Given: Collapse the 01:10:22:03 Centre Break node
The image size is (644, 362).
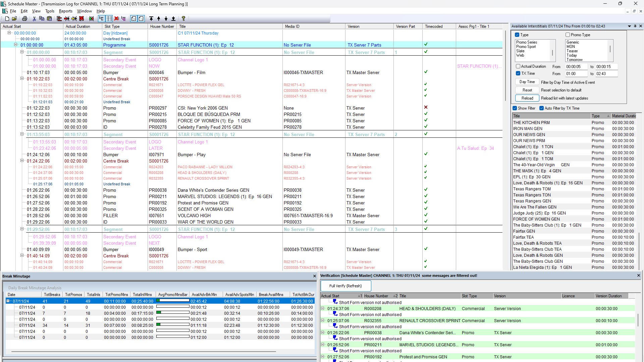Looking at the screenshot, I should pyautogui.click(x=22, y=79).
